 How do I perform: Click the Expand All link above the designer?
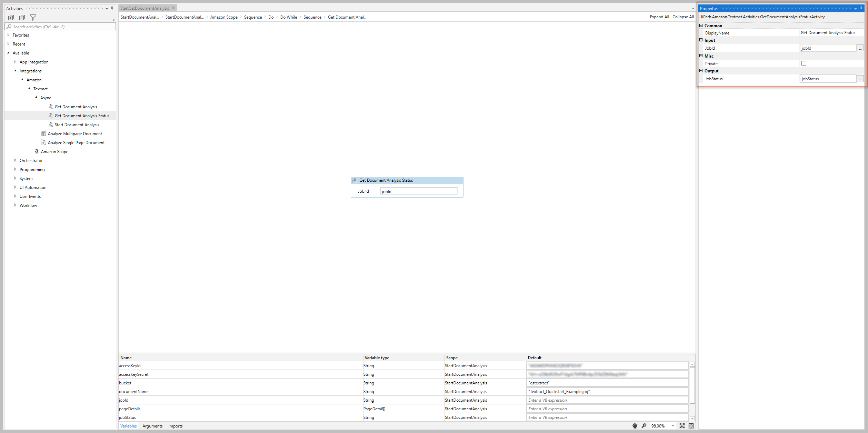click(x=659, y=17)
